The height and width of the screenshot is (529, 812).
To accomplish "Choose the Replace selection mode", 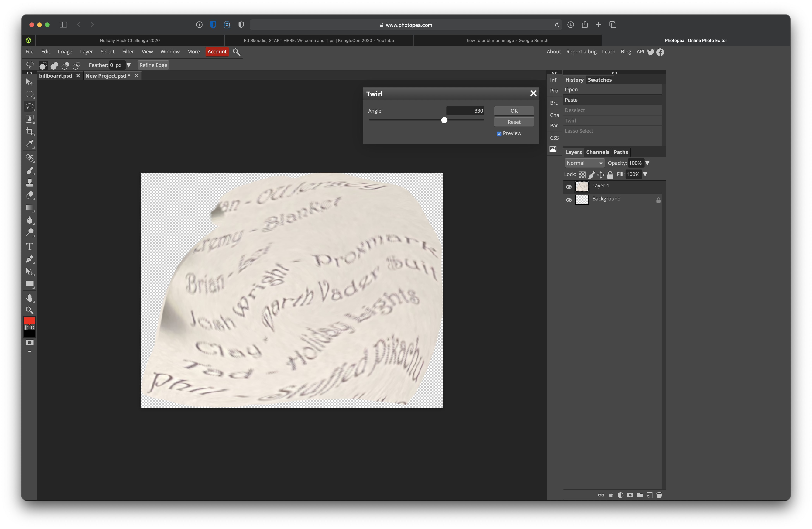I will click(43, 65).
